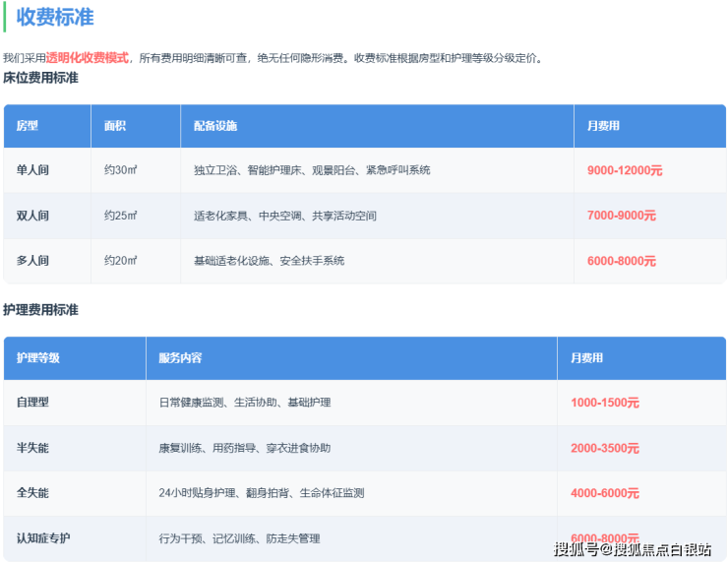The image size is (728, 565).
Task: Click the 面积 column header
Action: click(114, 126)
